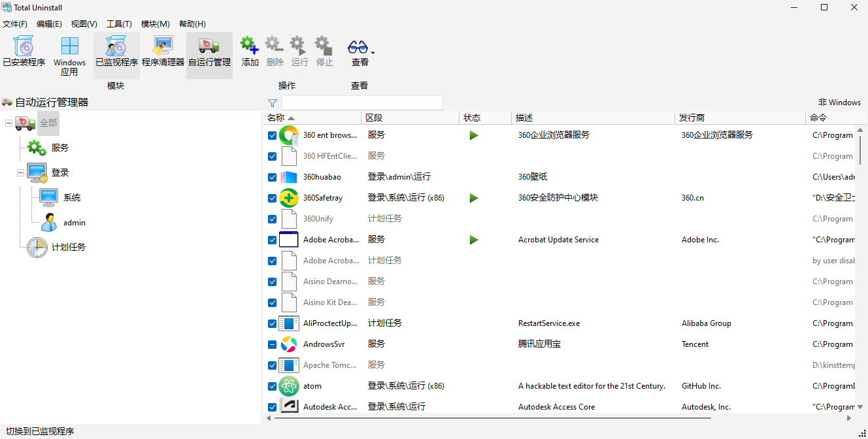Click the AndrowsSvr icon

tap(289, 344)
